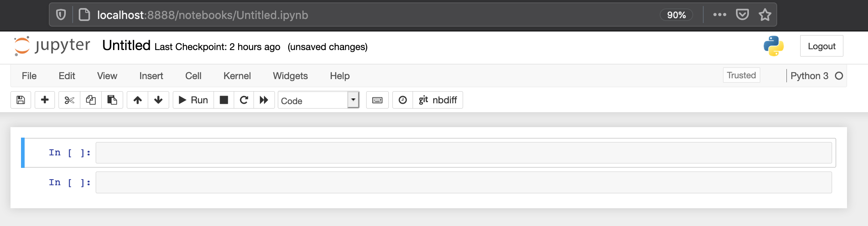Open the Kernel menu
Image resolution: width=868 pixels, height=226 pixels.
[237, 76]
